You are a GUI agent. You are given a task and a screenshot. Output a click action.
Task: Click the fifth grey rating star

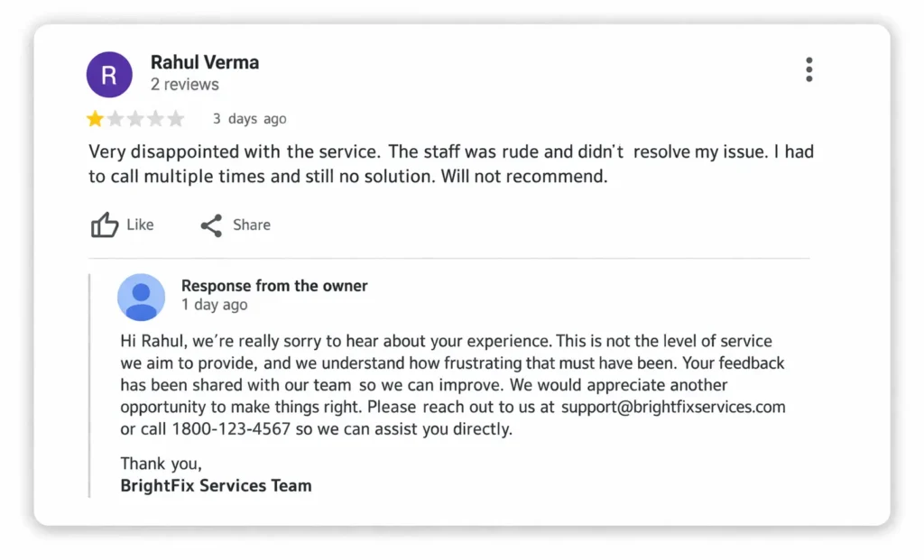[x=176, y=119]
